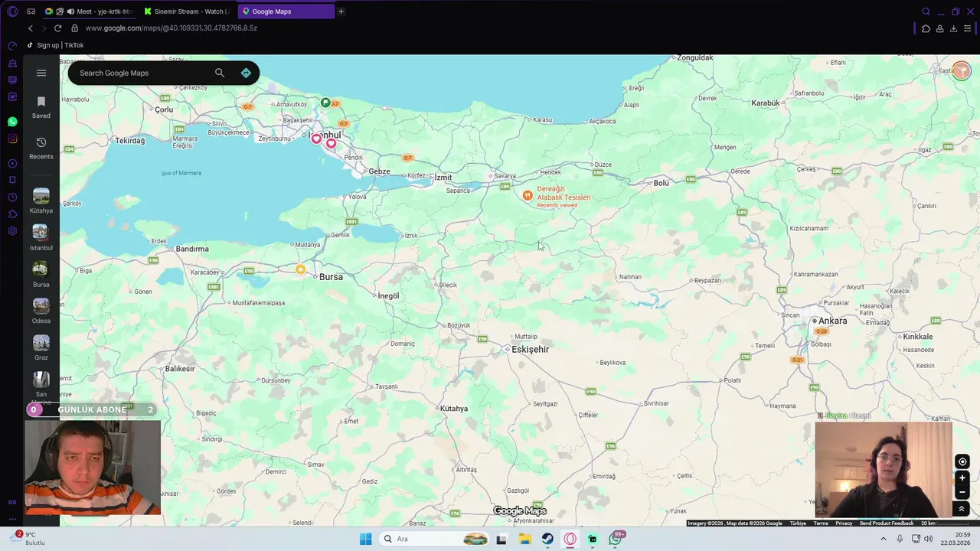Viewport: 980px width, 551px height.
Task: Open sidebar settings gear icon
Action: [x=12, y=231]
